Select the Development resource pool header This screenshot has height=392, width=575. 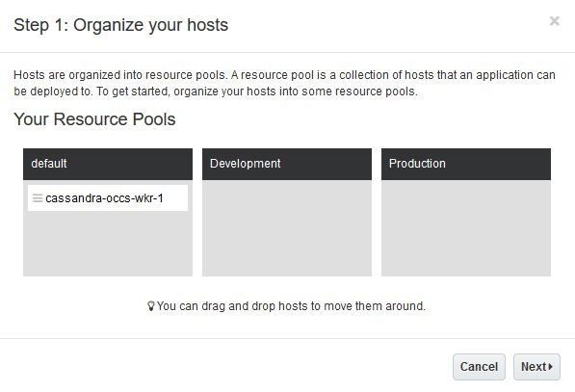coord(287,164)
